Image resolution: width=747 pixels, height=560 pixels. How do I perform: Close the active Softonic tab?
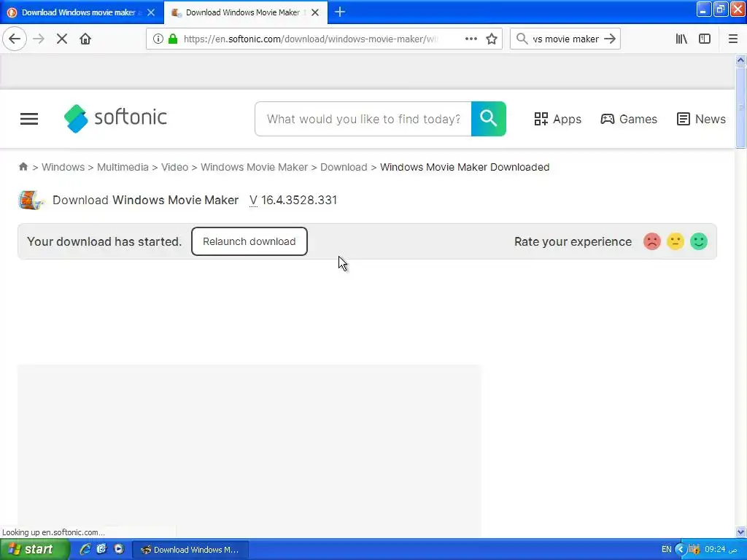point(315,12)
